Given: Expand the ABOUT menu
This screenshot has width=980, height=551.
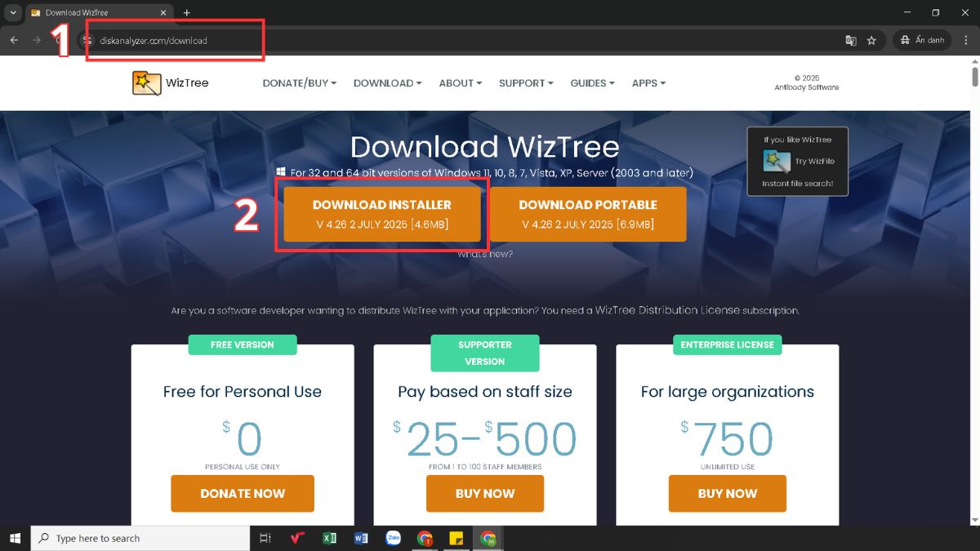Looking at the screenshot, I should click(461, 82).
